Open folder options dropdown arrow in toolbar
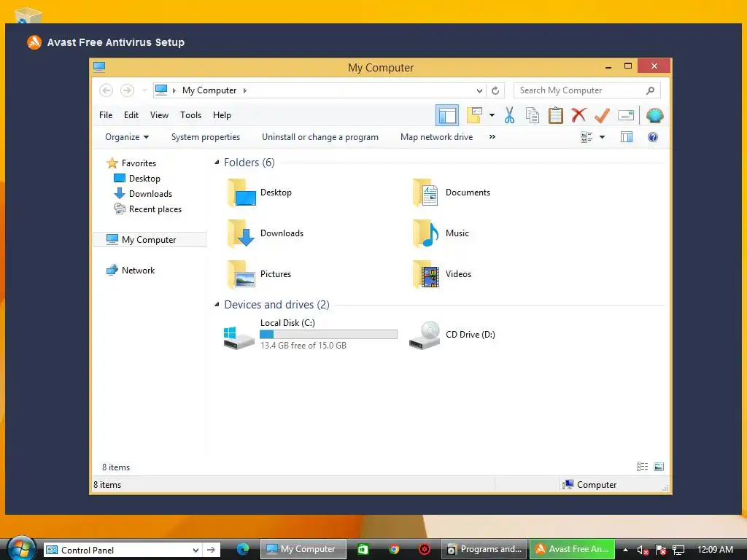The height and width of the screenshot is (560, 747). tap(492, 115)
